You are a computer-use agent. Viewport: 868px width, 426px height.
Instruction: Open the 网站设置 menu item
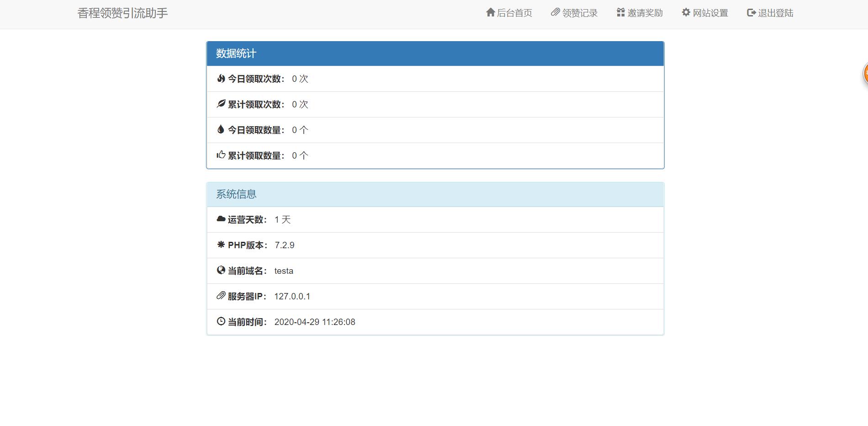click(710, 12)
